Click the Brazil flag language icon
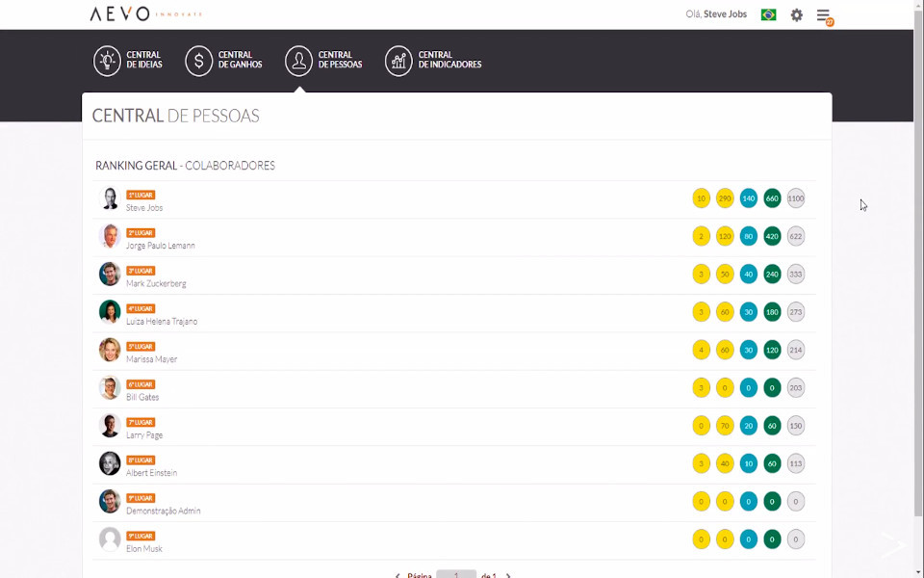The width and height of the screenshot is (924, 578). click(768, 14)
